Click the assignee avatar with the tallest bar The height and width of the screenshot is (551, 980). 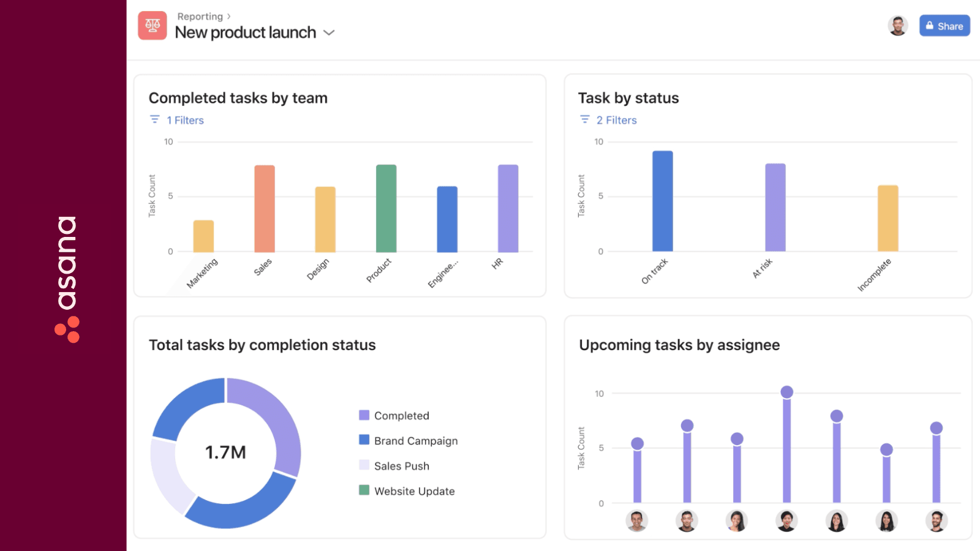click(786, 521)
